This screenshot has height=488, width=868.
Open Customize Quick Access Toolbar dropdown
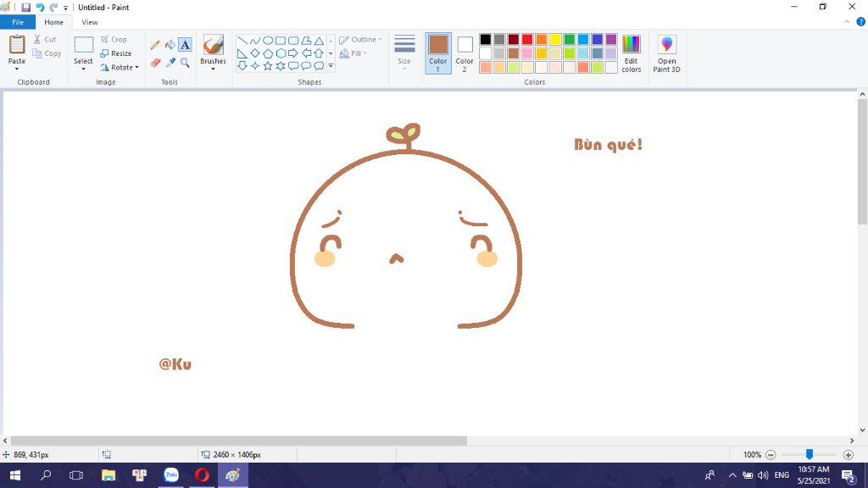65,8
